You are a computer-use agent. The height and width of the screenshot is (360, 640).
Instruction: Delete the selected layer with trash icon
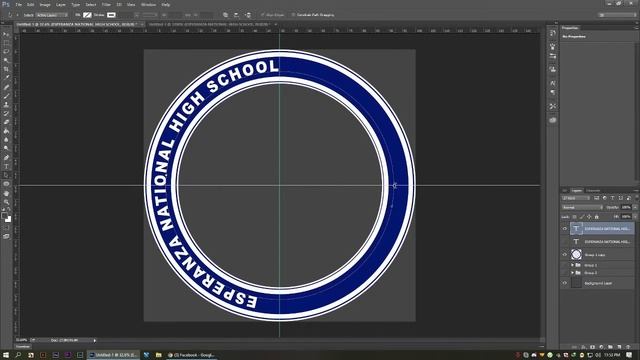tap(628, 347)
